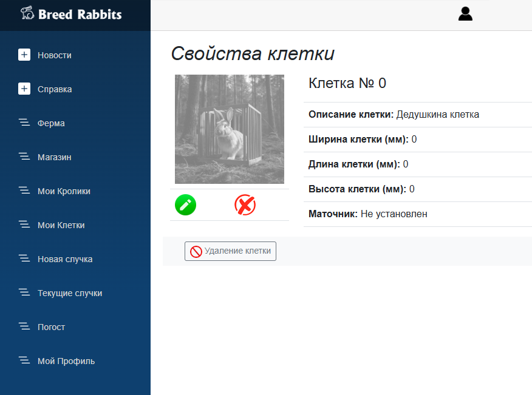Click the list icon beside Ферма
Viewport: 532px width, 395px height.
click(x=24, y=123)
